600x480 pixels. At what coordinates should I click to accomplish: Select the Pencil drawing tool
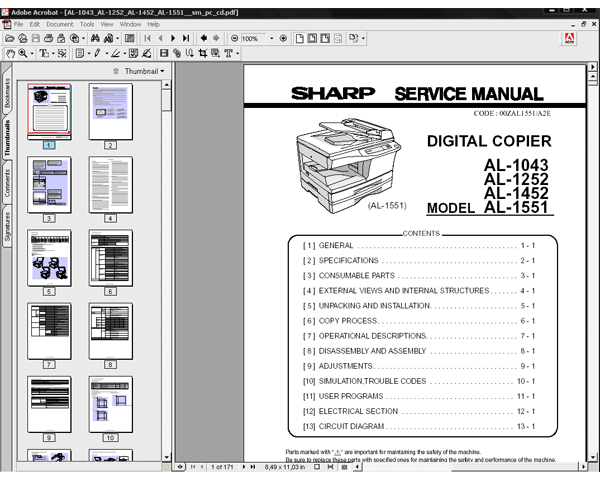coord(97,53)
